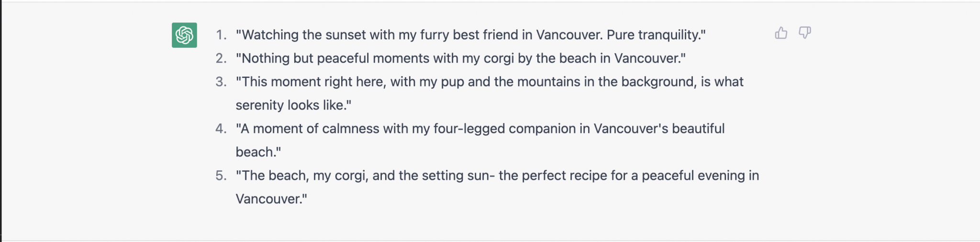Click the green ChatGPT avatar logo
The height and width of the screenshot is (242, 980).
coord(184,35)
